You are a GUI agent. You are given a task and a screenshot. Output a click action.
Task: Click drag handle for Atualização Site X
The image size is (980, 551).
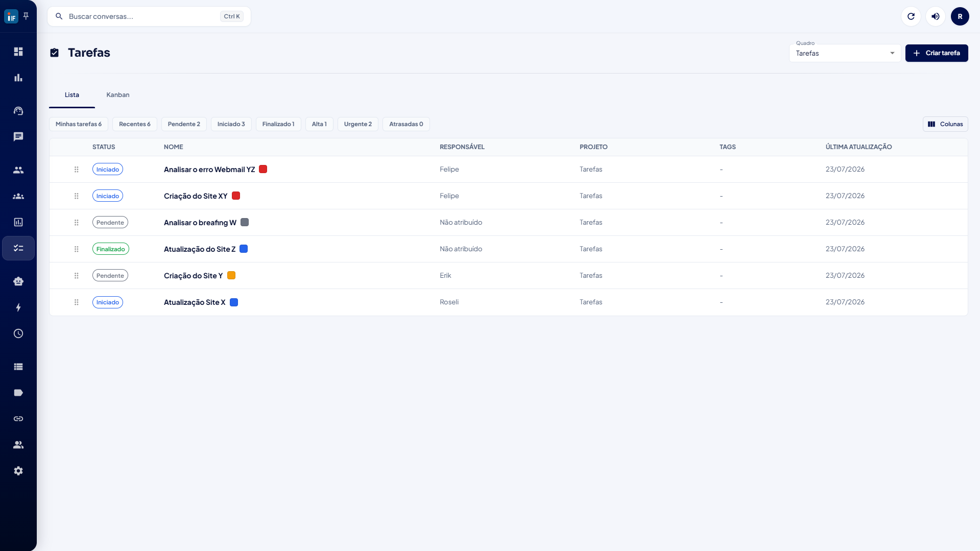click(76, 302)
